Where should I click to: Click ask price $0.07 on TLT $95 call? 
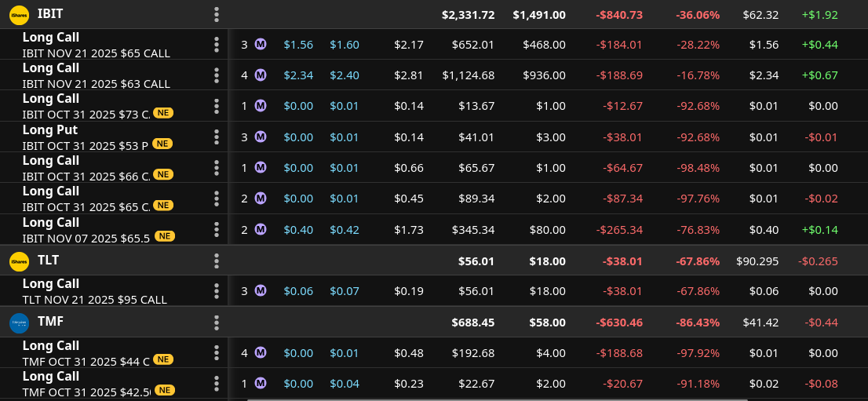pos(345,291)
